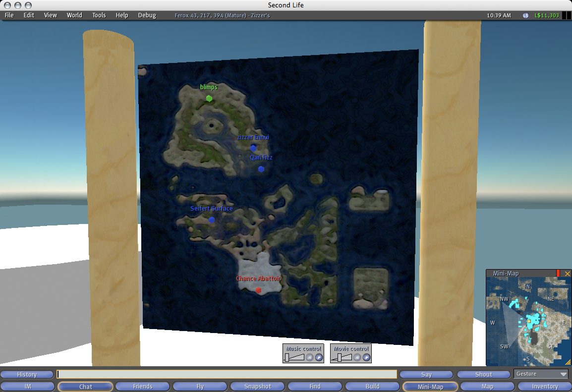Open the File menu
The height and width of the screenshot is (392, 572).
(9, 15)
